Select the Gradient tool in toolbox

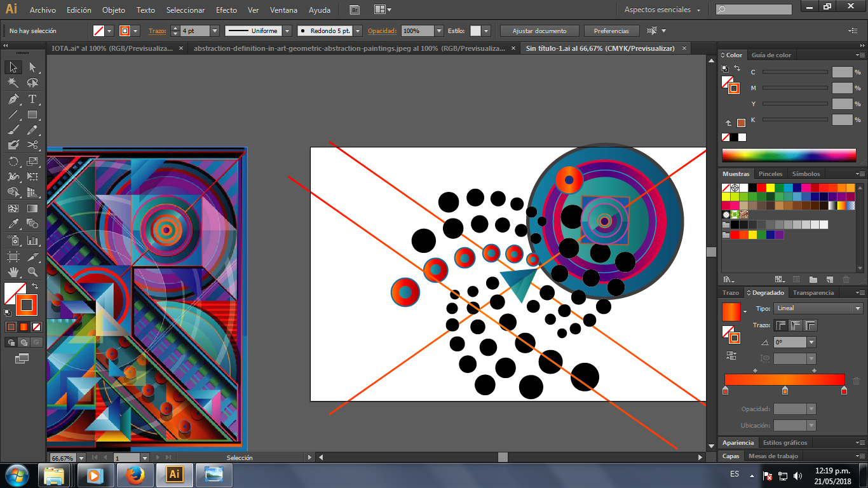click(x=32, y=208)
